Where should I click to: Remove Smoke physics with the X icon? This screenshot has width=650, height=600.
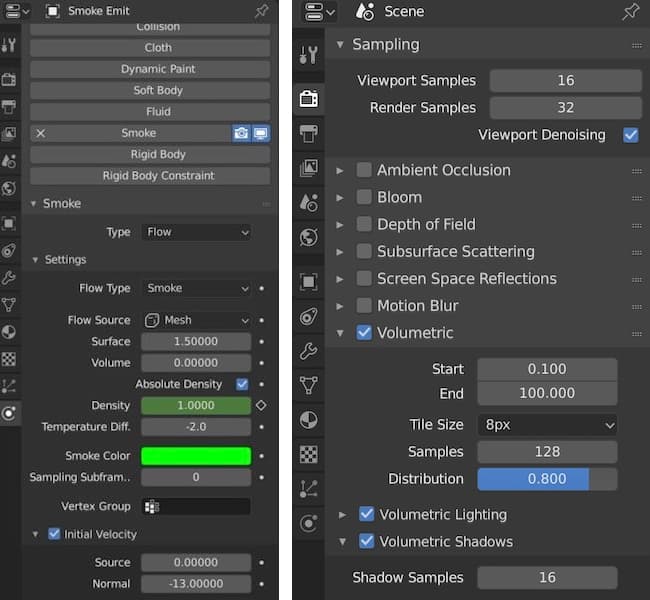tap(40, 133)
